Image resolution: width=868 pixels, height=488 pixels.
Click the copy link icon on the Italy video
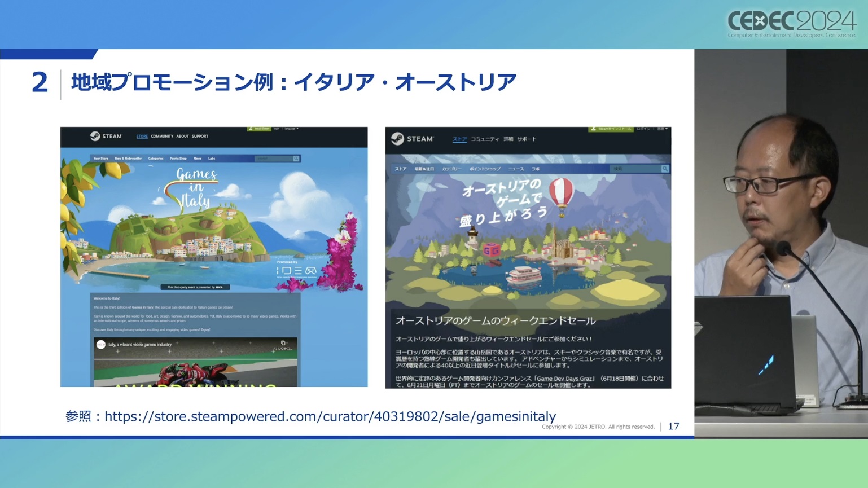point(283,342)
